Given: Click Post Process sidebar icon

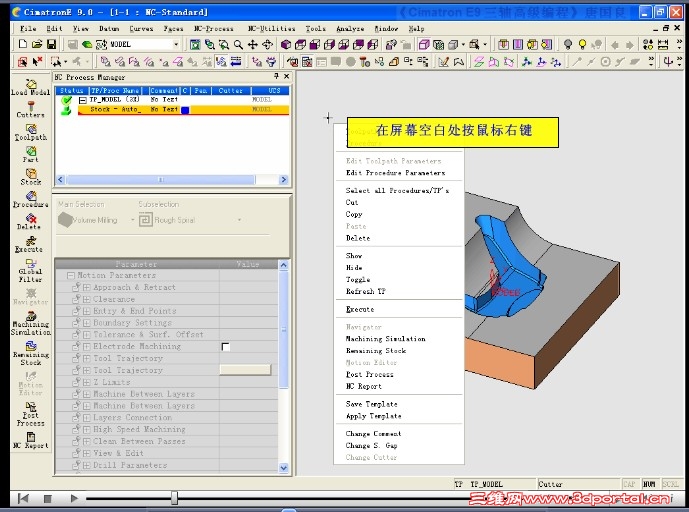Looking at the screenshot, I should [30, 414].
